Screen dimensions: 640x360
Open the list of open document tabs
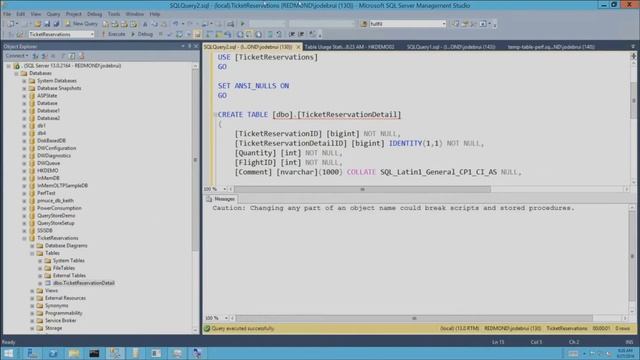coord(633,47)
